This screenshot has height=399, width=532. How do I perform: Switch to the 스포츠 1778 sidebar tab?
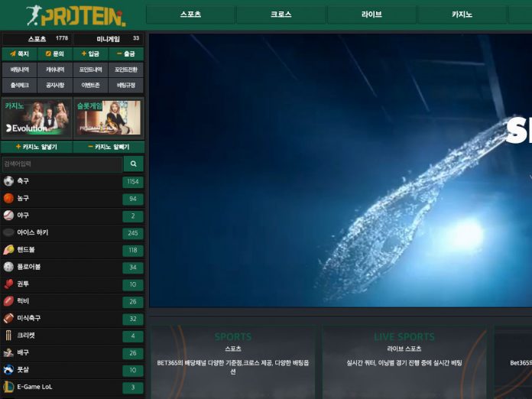[x=37, y=39]
